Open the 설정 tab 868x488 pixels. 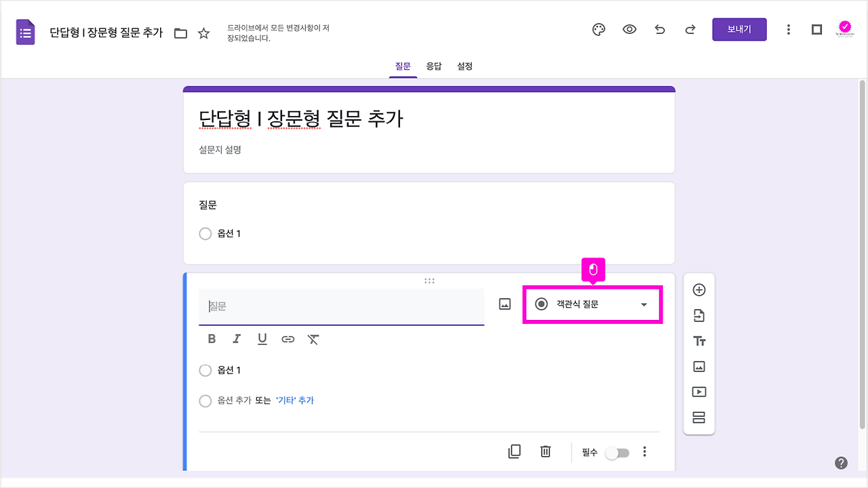pyautogui.click(x=465, y=66)
